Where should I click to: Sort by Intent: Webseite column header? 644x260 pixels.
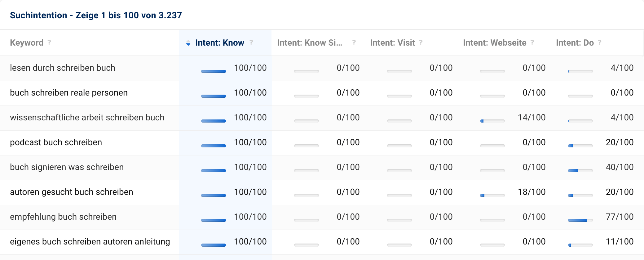(x=495, y=43)
